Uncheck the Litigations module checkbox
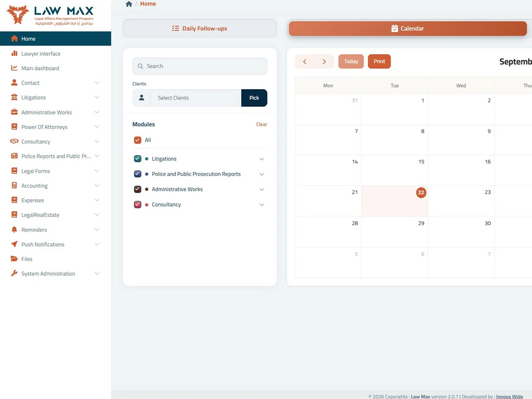Viewport: 532px width, 399px height. point(137,159)
